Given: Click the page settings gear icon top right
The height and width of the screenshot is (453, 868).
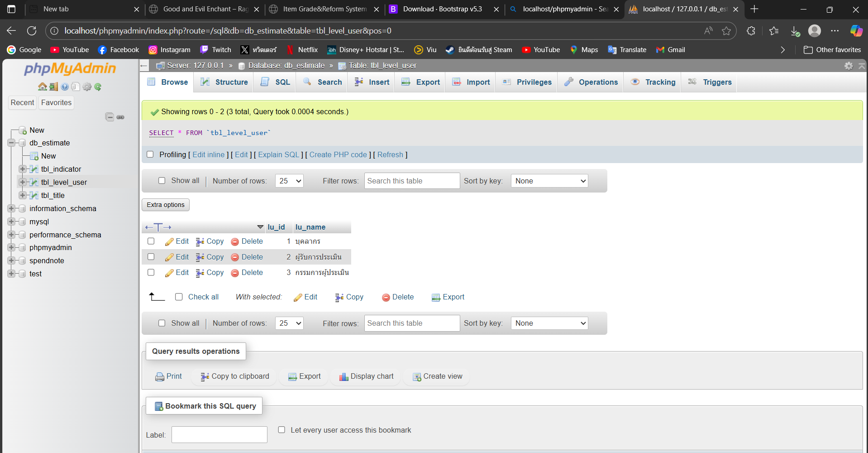Looking at the screenshot, I should pyautogui.click(x=849, y=66).
